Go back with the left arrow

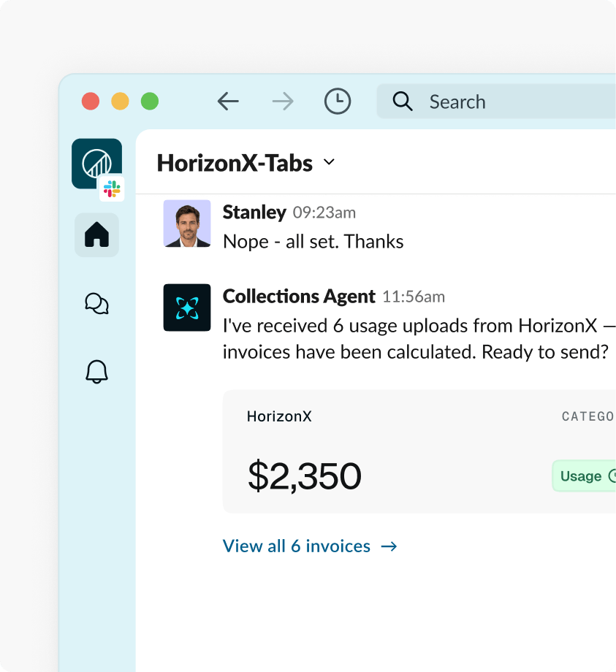click(x=228, y=102)
